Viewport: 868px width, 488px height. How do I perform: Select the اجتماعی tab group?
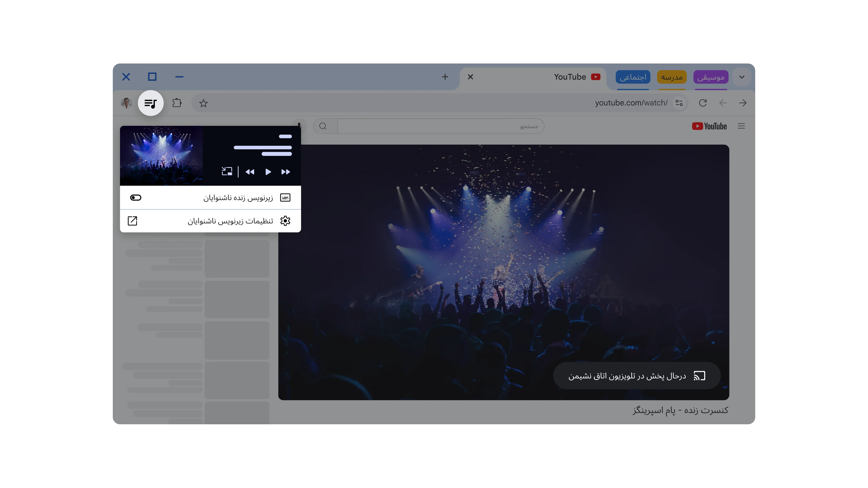coord(633,77)
